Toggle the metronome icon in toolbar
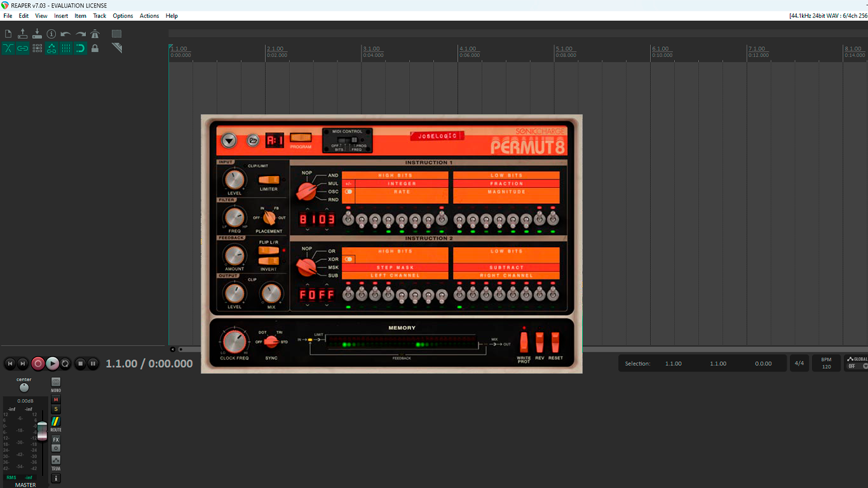 point(95,34)
